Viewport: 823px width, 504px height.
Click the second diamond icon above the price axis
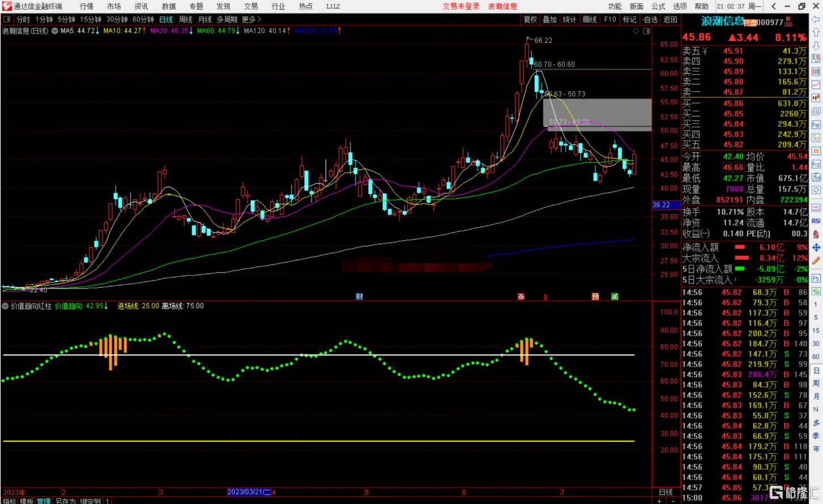[x=646, y=31]
